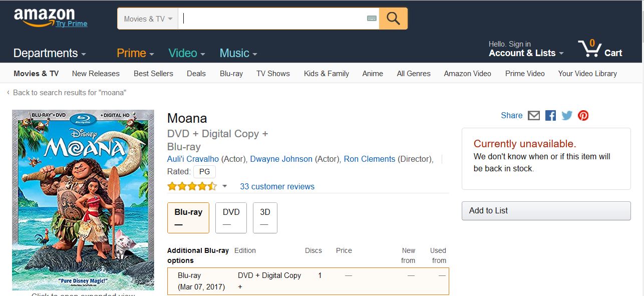The image size is (644, 296).
Task: Open the Movies & TV search category dropdown
Action: click(148, 19)
